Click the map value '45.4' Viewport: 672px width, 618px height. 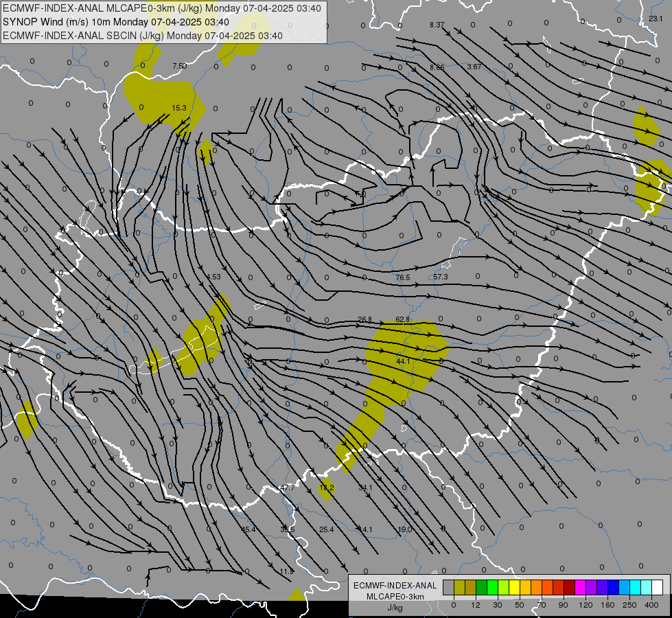(248, 529)
